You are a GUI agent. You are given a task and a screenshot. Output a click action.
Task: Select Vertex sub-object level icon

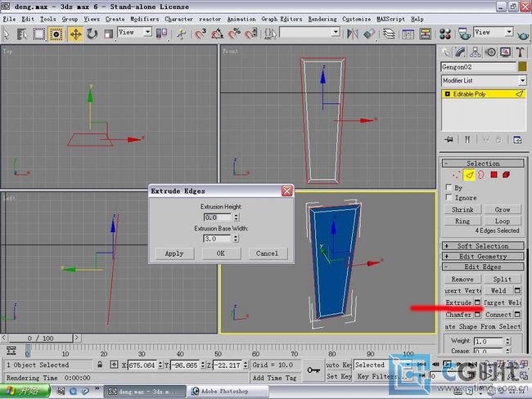[x=457, y=175]
